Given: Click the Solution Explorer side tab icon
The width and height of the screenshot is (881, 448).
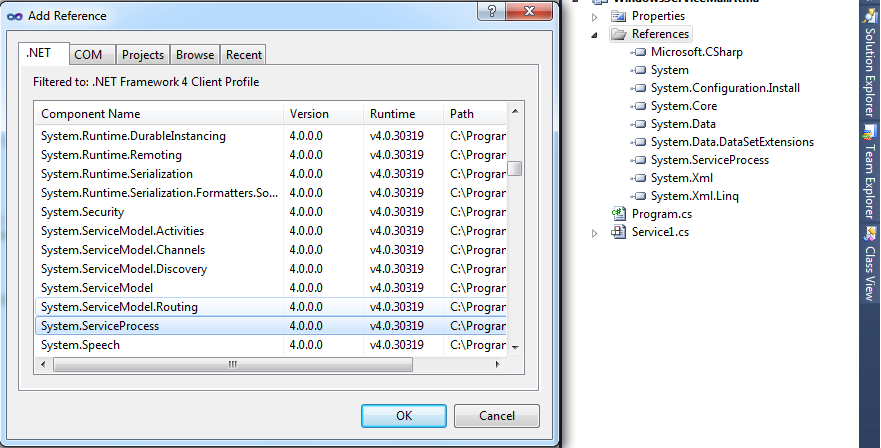Looking at the screenshot, I should pos(869,15).
